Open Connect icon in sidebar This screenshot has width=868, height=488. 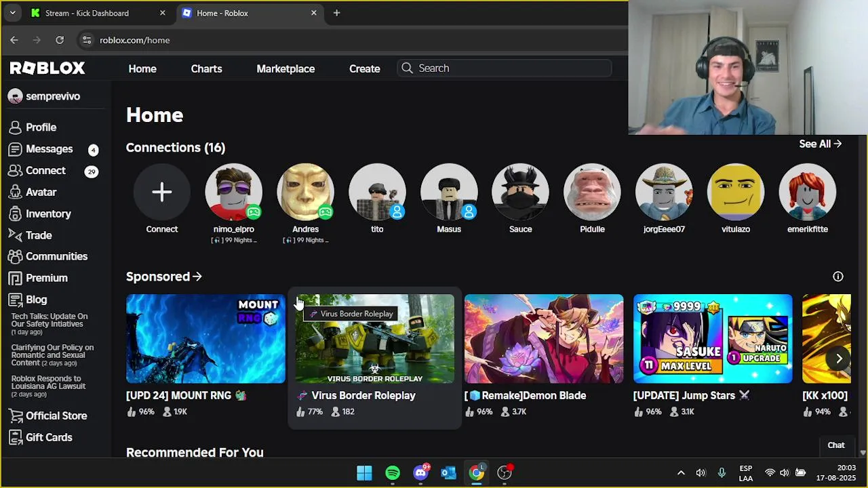pyautogui.click(x=15, y=171)
